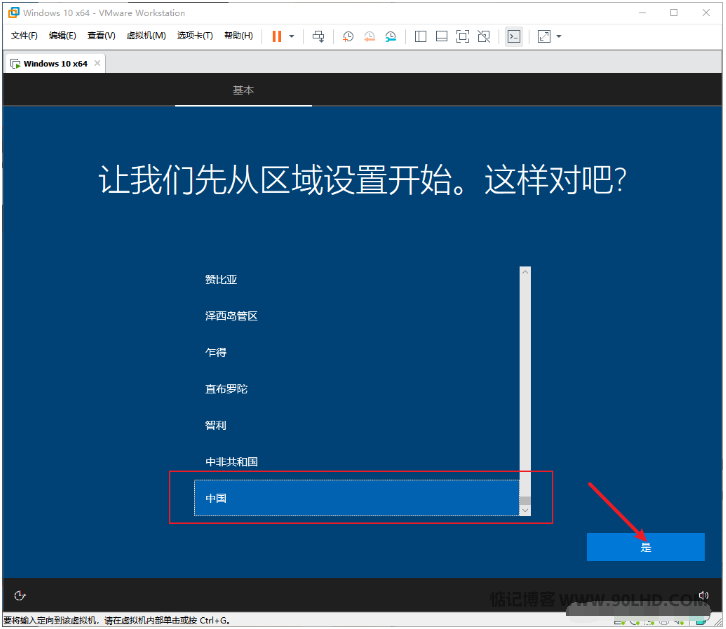This screenshot has height=629, width=726.
Task: Choose 直布罗陀 in the region list
Action: point(357,389)
